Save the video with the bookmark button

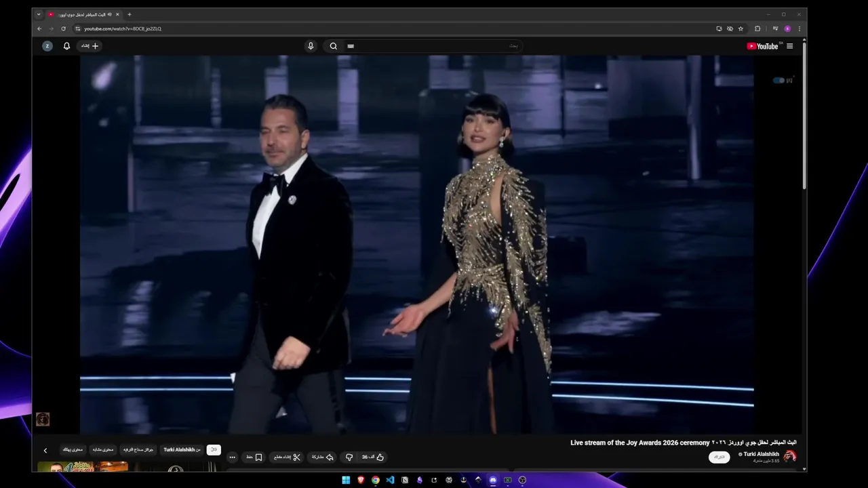point(254,457)
